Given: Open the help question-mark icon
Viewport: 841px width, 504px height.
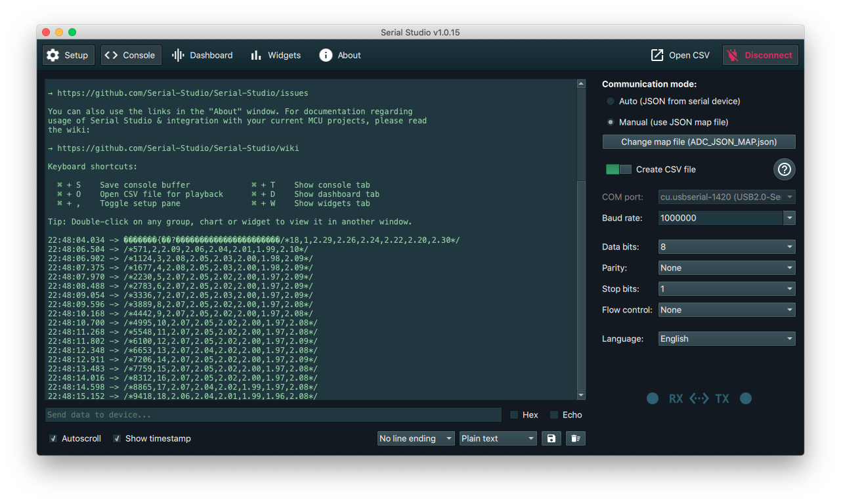Looking at the screenshot, I should pos(784,169).
